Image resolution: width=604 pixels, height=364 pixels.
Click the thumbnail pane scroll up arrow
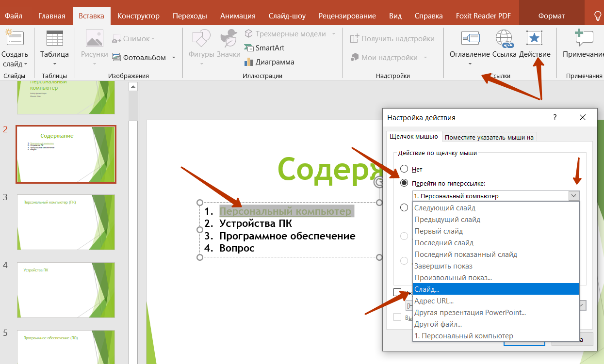(133, 87)
